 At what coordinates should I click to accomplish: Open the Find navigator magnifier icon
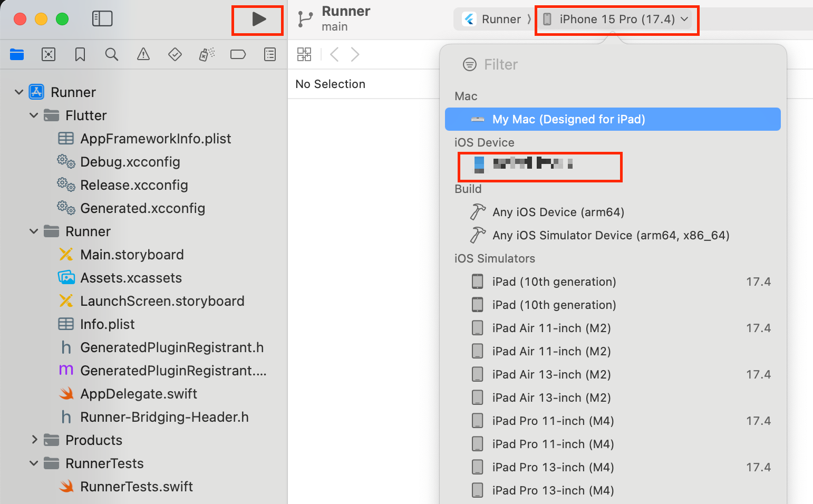pyautogui.click(x=112, y=54)
